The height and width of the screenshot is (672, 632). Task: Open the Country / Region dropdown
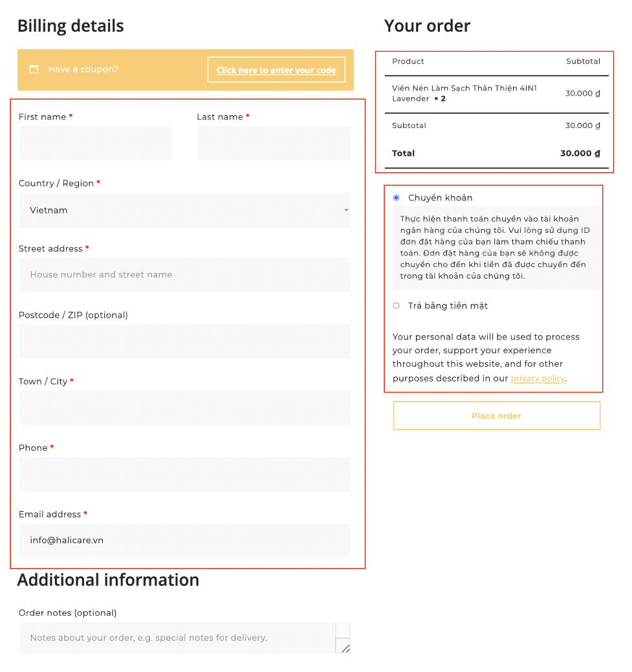tap(184, 210)
